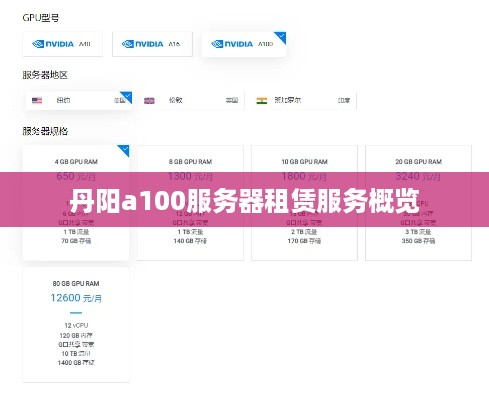
Task: Click the 170 GB storage line
Action: point(304,241)
